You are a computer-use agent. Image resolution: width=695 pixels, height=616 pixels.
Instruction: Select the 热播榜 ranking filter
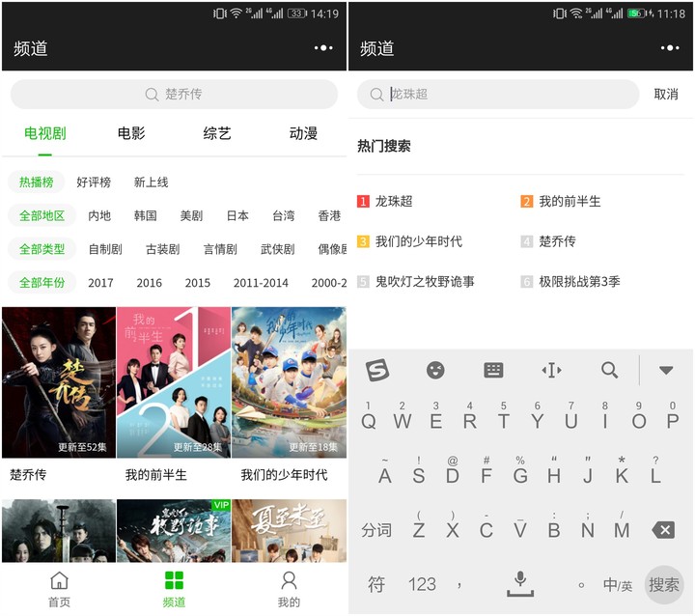pyautogui.click(x=37, y=182)
